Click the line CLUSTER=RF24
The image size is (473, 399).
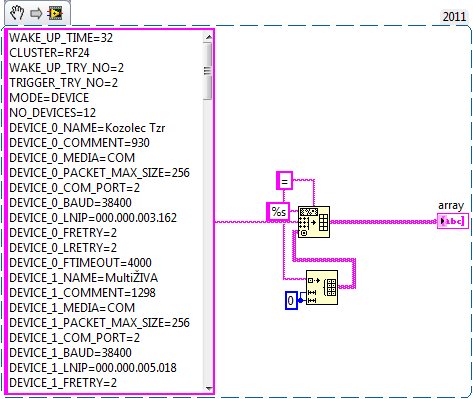(49, 53)
